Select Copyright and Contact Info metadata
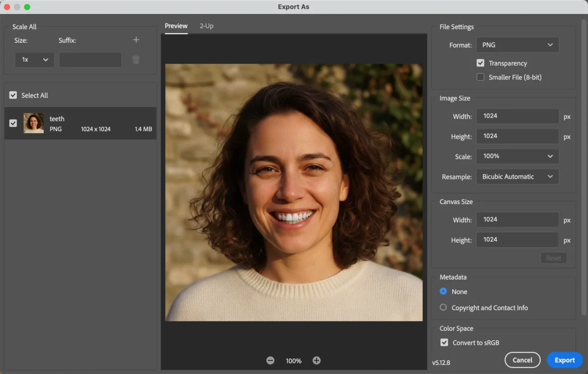The width and height of the screenshot is (588, 374). click(x=443, y=308)
